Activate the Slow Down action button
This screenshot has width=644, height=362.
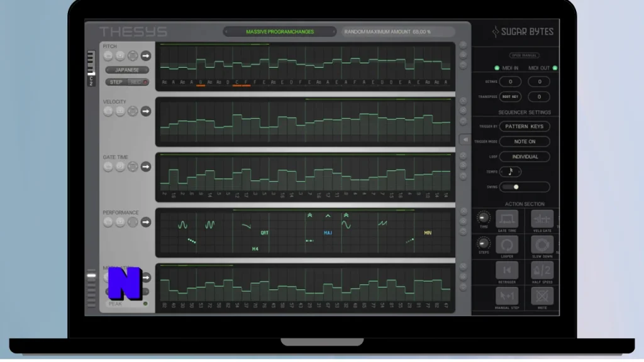pyautogui.click(x=542, y=244)
